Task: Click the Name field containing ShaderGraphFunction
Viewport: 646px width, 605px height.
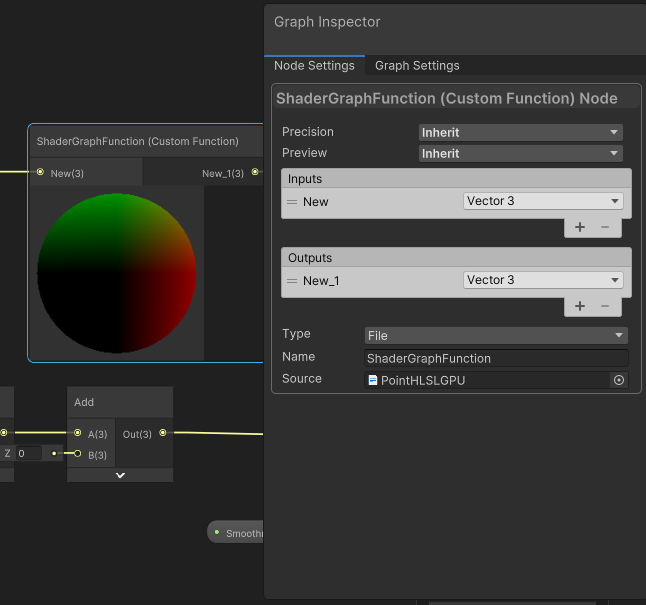Action: click(496, 358)
